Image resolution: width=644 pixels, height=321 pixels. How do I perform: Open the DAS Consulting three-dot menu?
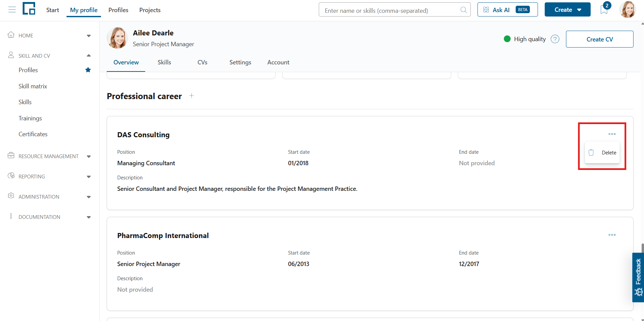[612, 134]
